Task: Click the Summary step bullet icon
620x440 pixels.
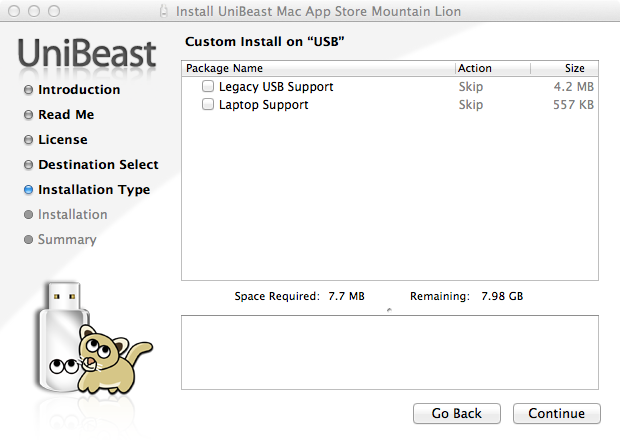Action: tap(29, 240)
